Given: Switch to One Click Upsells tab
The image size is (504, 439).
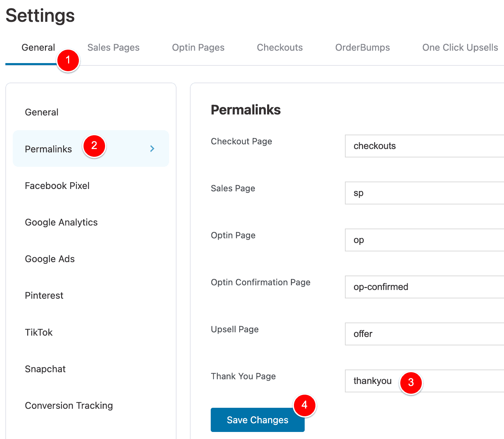Looking at the screenshot, I should [460, 48].
